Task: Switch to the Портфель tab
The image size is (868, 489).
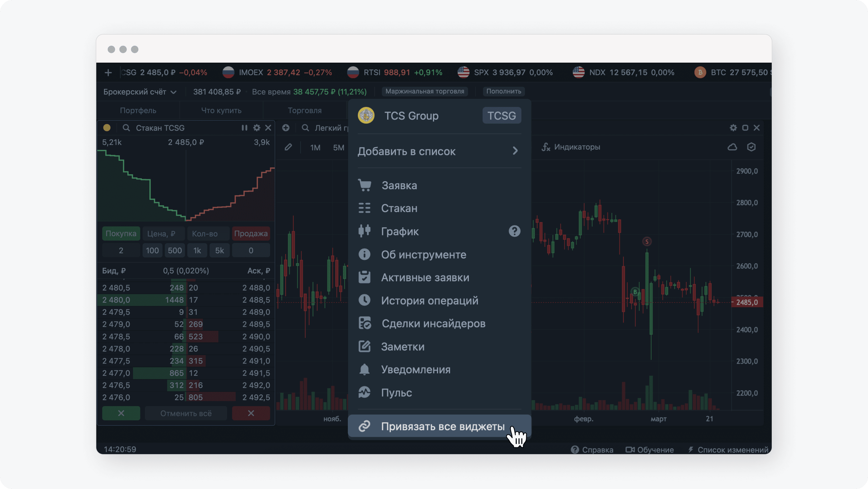Action: (138, 111)
